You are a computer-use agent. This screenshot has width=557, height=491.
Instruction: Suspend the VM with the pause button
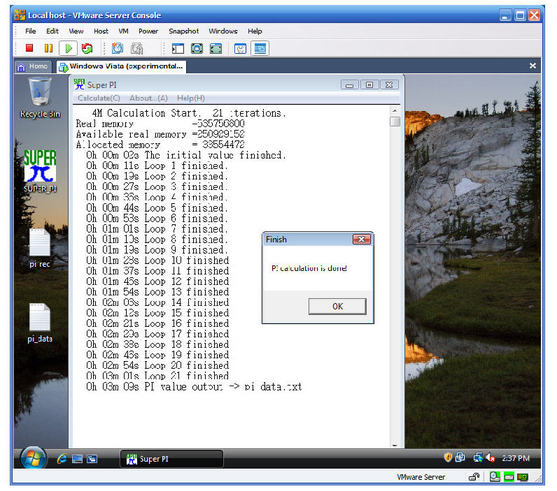(49, 48)
